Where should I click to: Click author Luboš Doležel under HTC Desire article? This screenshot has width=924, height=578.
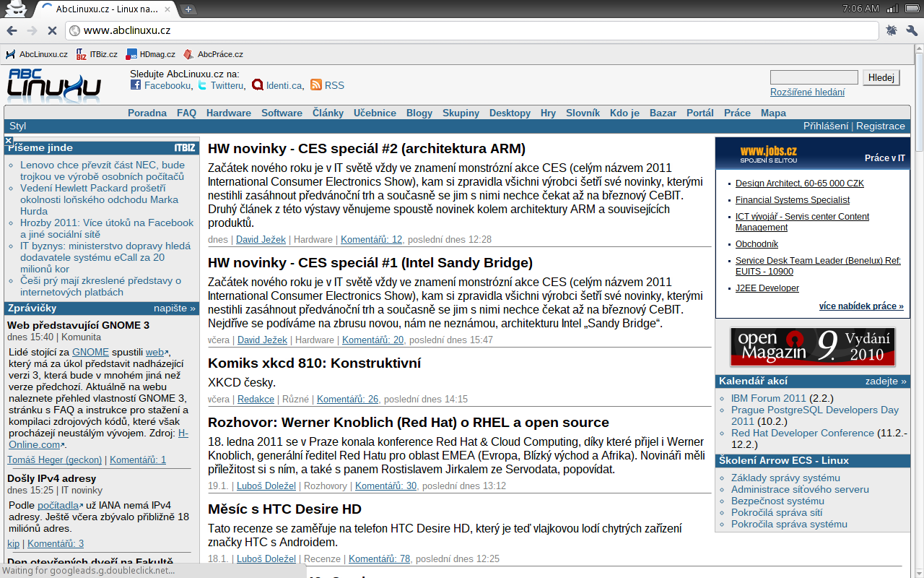click(266, 558)
